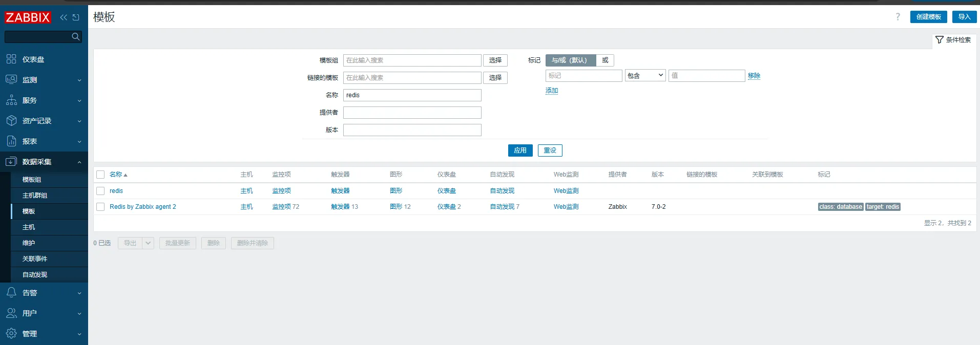
Task: Click the users 用户 icon
Action: click(x=11, y=313)
